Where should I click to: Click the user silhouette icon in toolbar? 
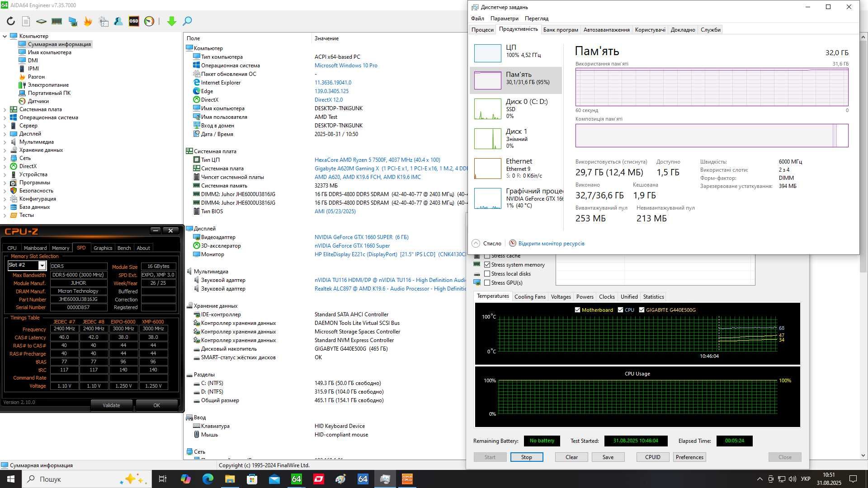point(118,21)
